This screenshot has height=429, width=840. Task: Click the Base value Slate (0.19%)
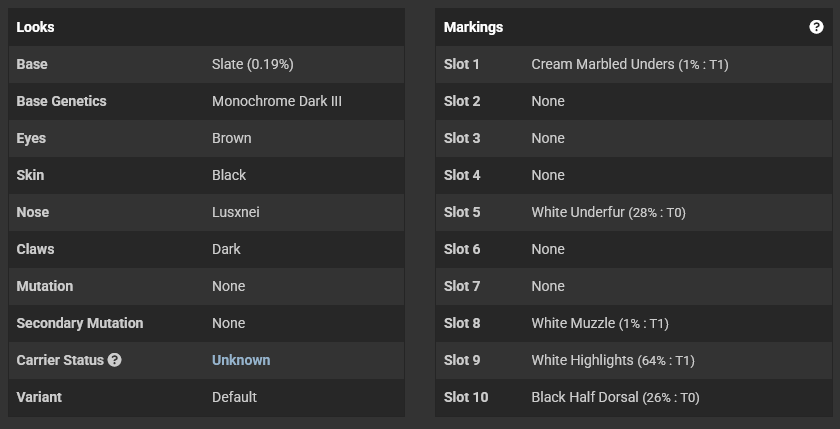point(253,64)
